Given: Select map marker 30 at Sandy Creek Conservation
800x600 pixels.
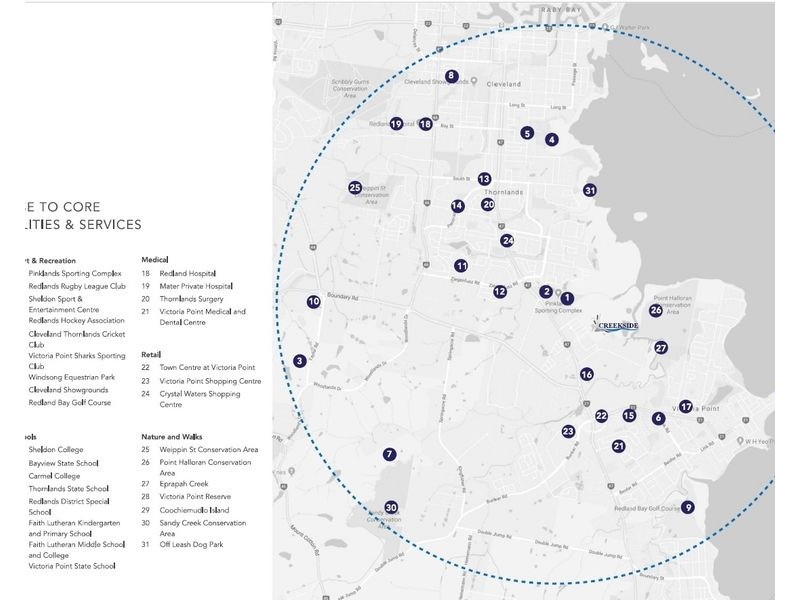Looking at the screenshot, I should coord(391,507).
